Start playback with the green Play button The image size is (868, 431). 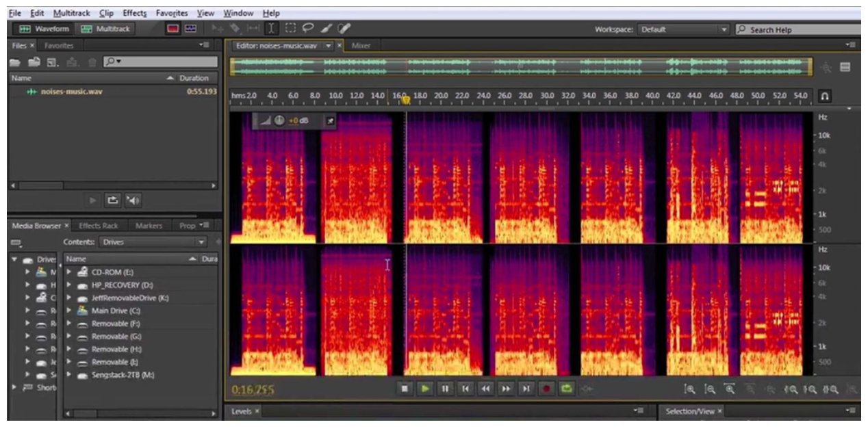[425, 389]
